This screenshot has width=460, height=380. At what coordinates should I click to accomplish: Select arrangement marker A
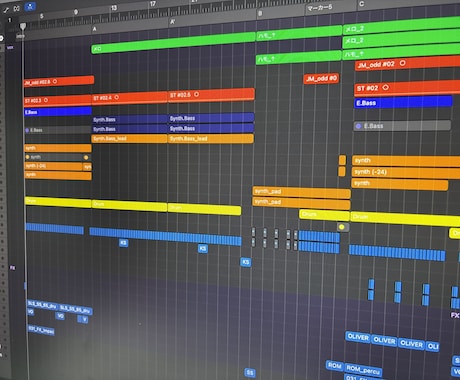coord(95,29)
